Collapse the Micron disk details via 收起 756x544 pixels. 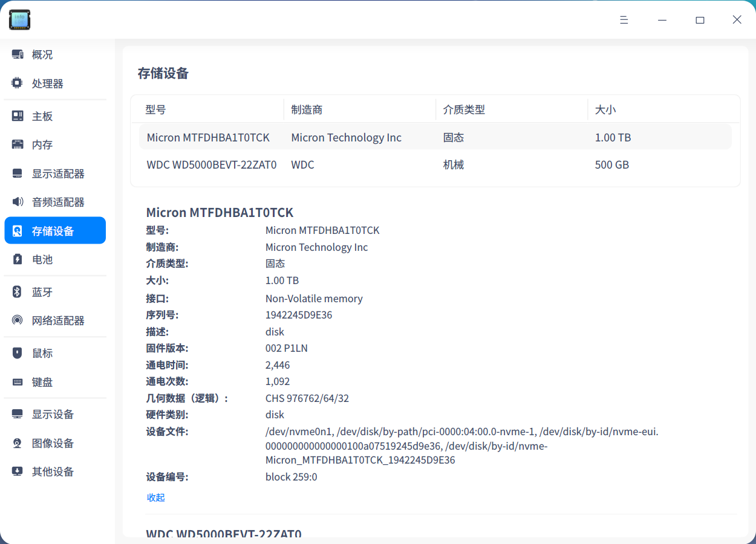[x=155, y=497]
